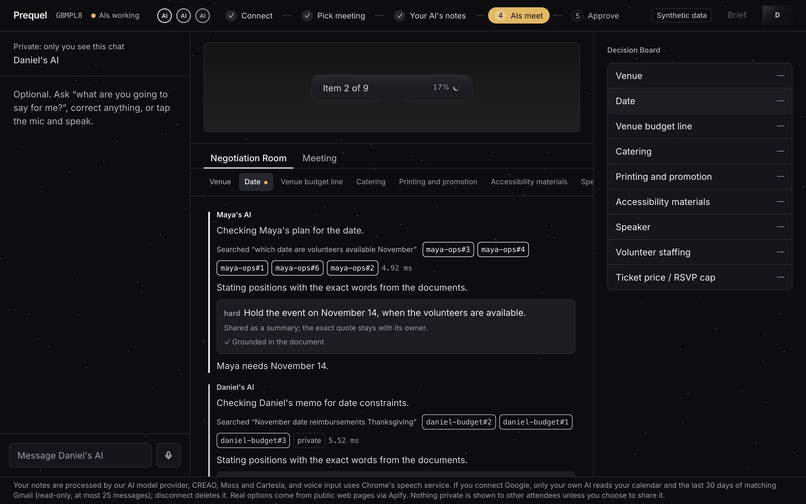Screen dimensions: 806x504
Task: Click the Decision Board heading
Action: pyautogui.click(x=633, y=50)
